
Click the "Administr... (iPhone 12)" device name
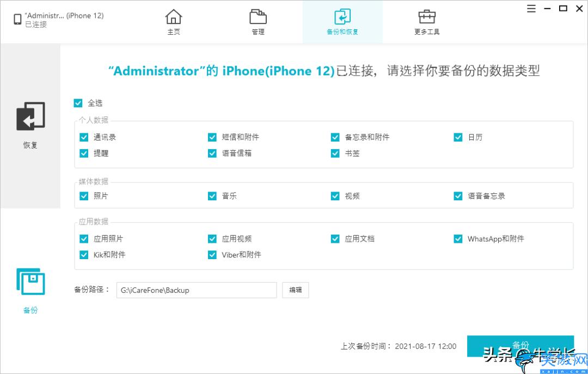coord(64,16)
